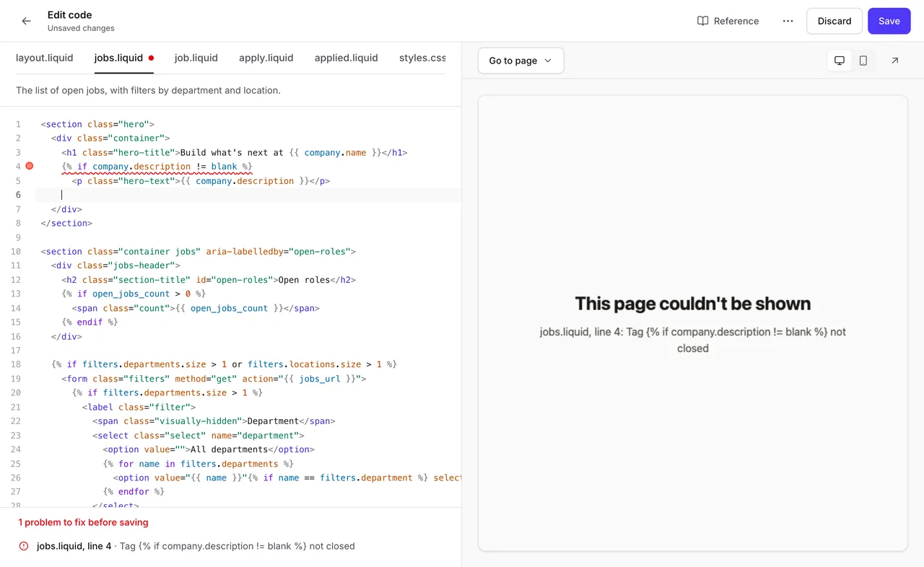Switch to apply.liquid tab

266,58
